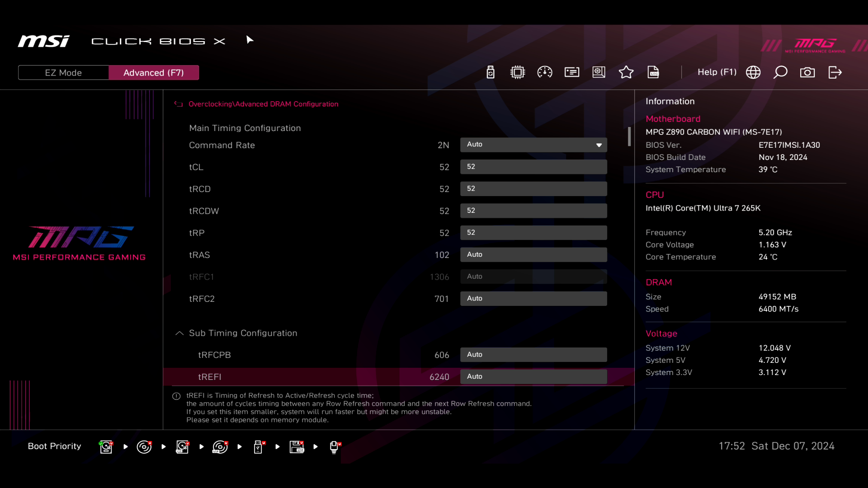Viewport: 868px width, 488px height.
Task: Open the search magnifier icon
Action: 780,72
